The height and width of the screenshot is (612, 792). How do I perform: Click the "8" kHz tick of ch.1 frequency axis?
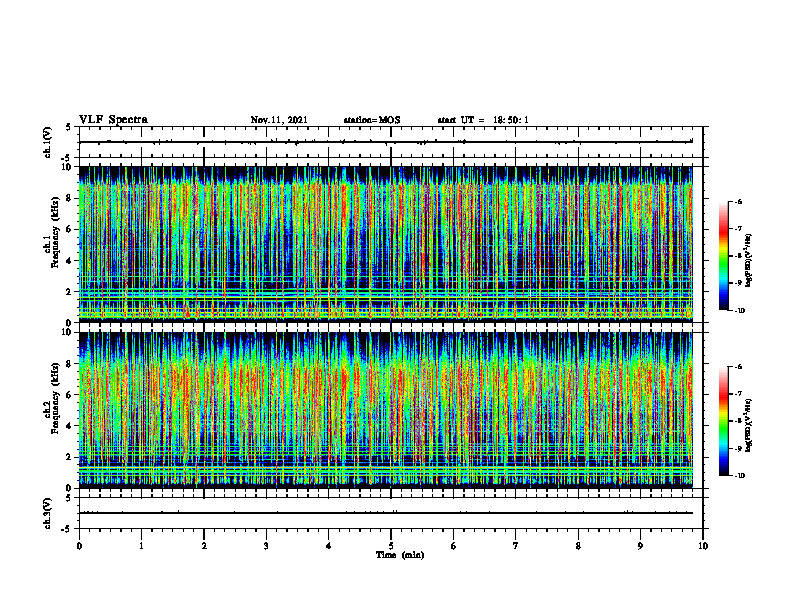pos(69,198)
